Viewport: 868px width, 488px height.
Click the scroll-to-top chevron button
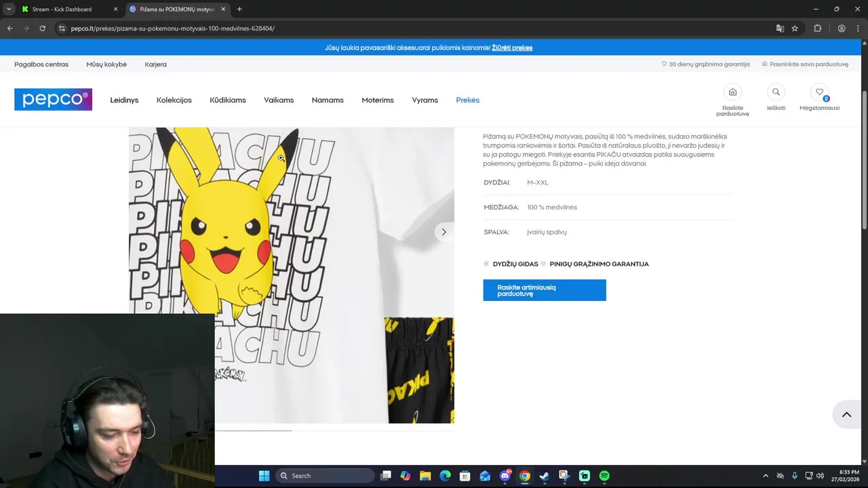(846, 415)
